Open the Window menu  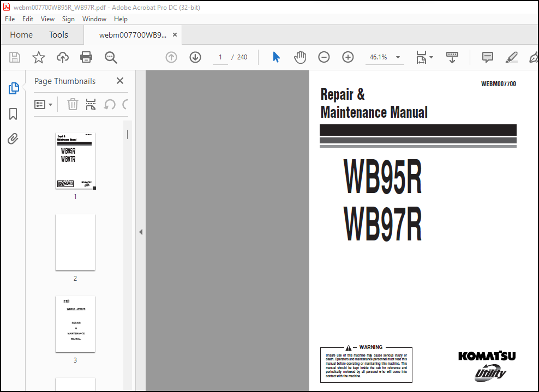(x=94, y=19)
